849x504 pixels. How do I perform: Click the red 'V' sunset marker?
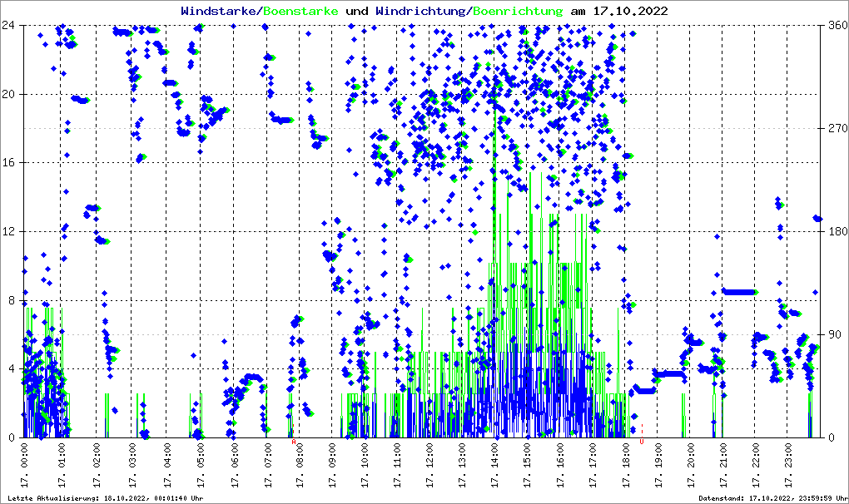(642, 442)
